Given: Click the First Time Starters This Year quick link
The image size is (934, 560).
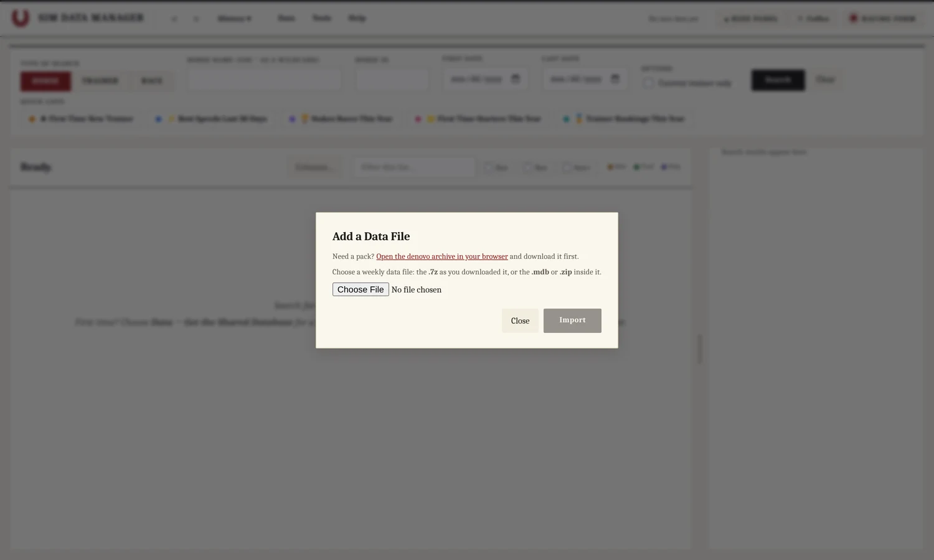Looking at the screenshot, I should coord(478,119).
